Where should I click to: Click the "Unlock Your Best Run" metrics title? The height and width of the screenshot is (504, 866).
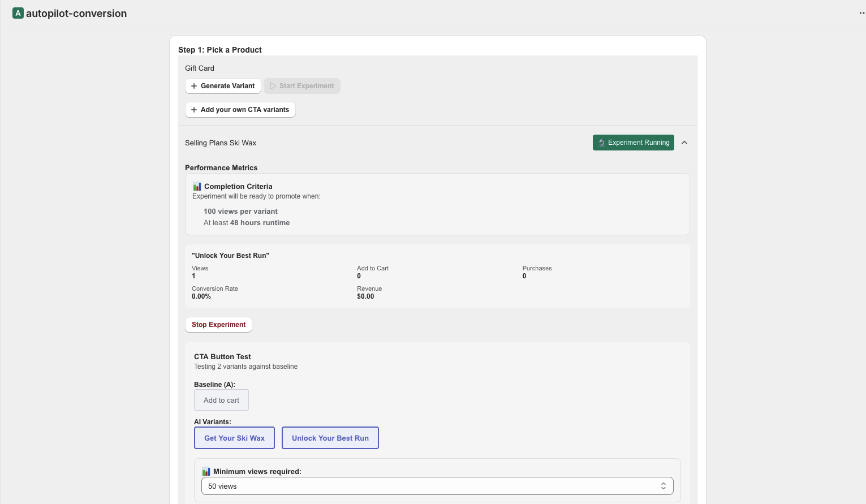[x=230, y=255]
